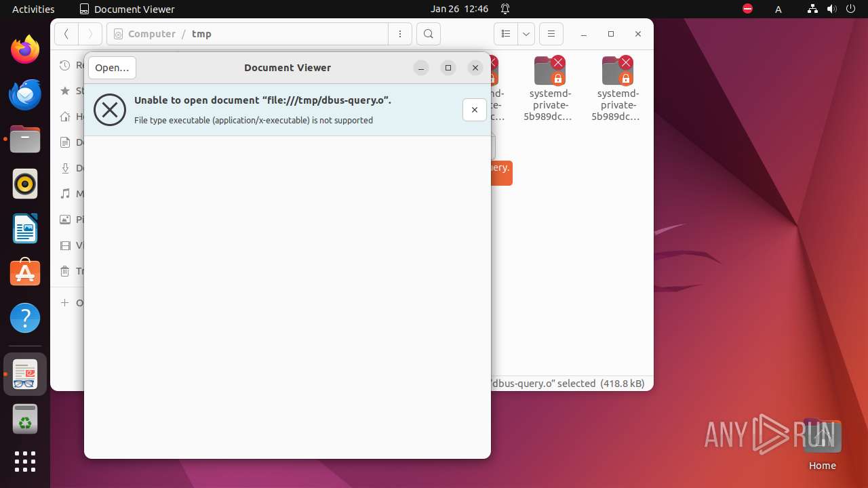
Task: Select the middle systemd-private-5b989dc folder in Files
Action: [548, 88]
